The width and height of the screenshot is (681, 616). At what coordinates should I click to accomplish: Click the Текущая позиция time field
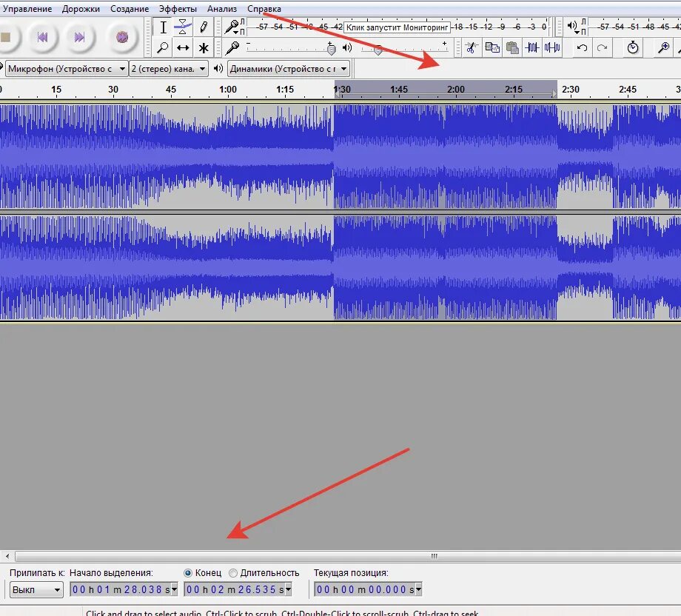tap(369, 589)
